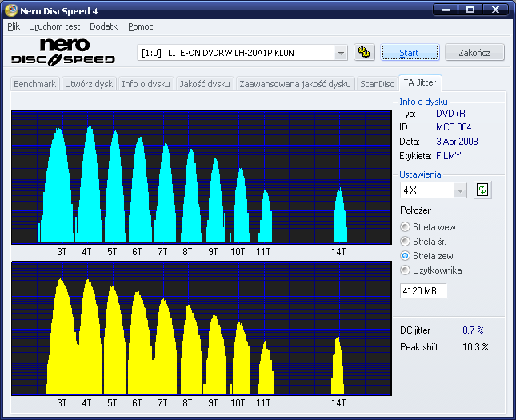Open the LITE-ON drive selection dropdown
The image size is (516, 420).
341,53
